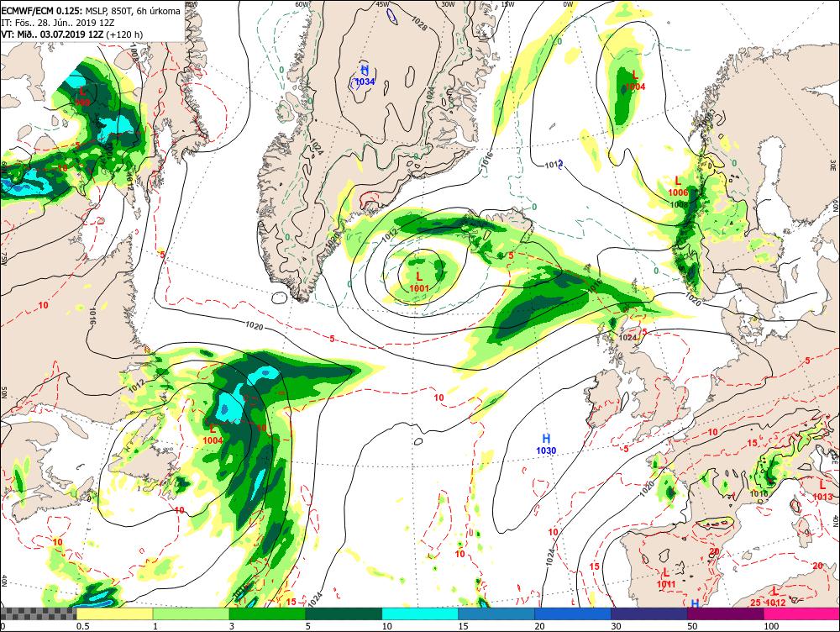Click the 'VT: Mið.. 03.07.2019 12Z (+120 h)' line
840x632 pixels.
[72, 34]
